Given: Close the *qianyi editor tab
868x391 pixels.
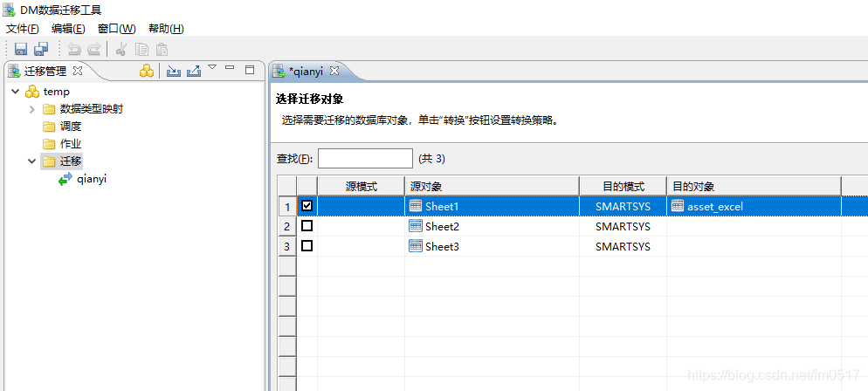Looking at the screenshot, I should coord(334,71).
